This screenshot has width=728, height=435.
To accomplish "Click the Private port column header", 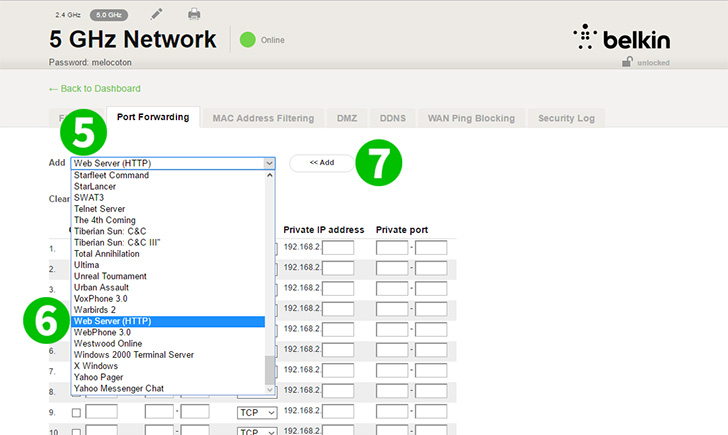I will point(402,230).
